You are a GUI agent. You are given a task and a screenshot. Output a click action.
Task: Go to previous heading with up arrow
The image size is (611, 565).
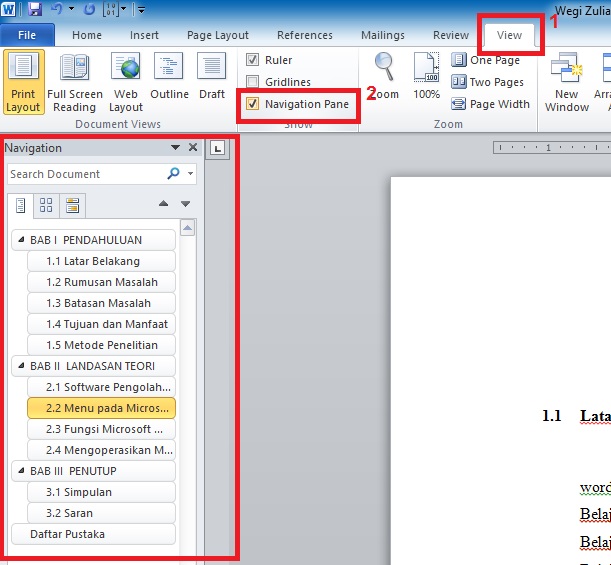pos(164,203)
